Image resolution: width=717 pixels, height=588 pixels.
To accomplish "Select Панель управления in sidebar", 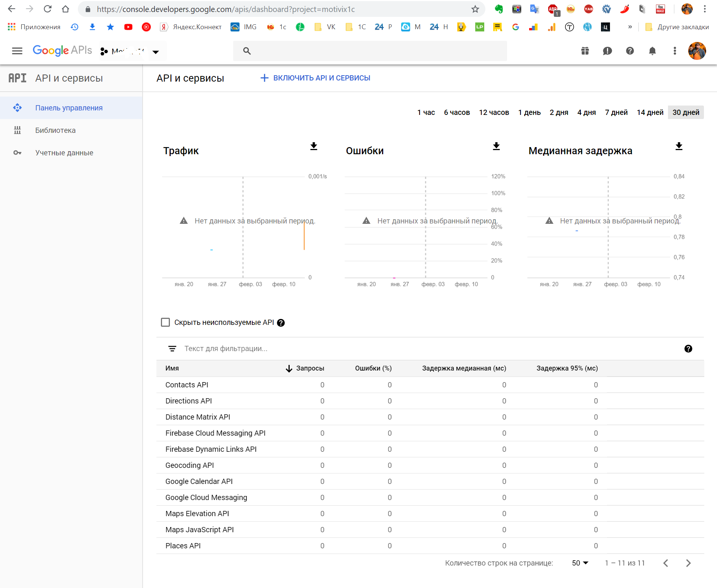I will pyautogui.click(x=71, y=108).
